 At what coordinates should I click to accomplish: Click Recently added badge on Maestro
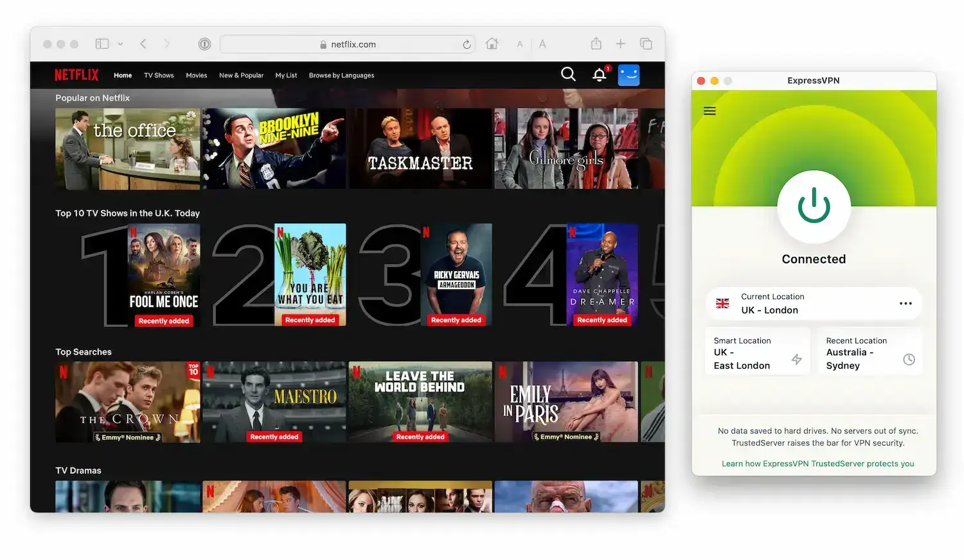(x=274, y=437)
